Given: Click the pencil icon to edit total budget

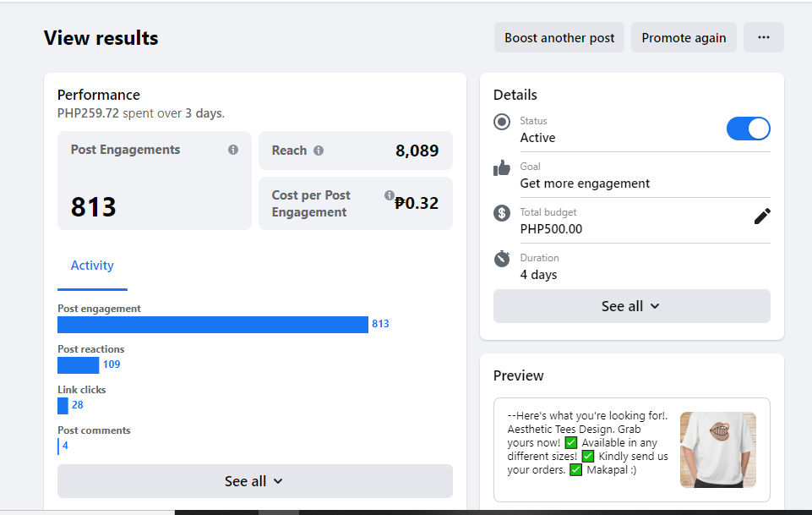Looking at the screenshot, I should [762, 216].
